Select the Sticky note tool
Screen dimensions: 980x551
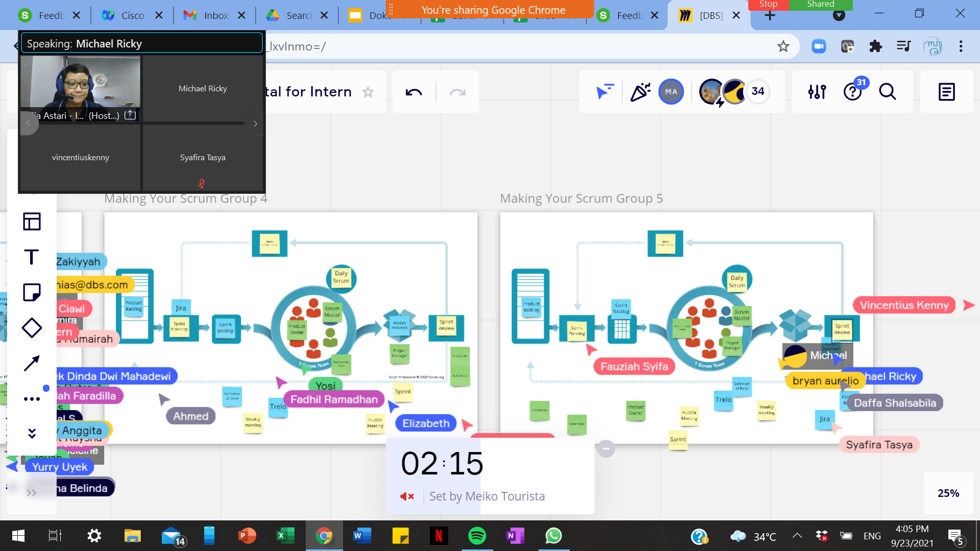click(x=32, y=292)
